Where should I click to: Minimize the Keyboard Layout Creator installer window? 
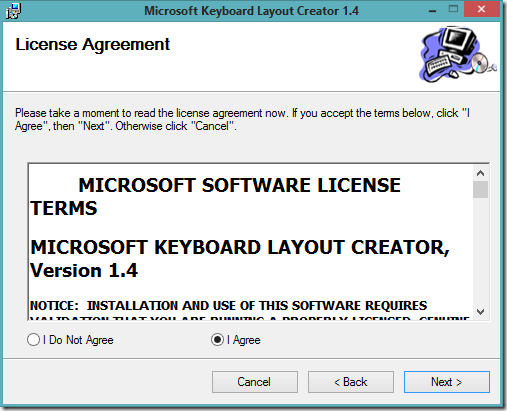coord(433,11)
